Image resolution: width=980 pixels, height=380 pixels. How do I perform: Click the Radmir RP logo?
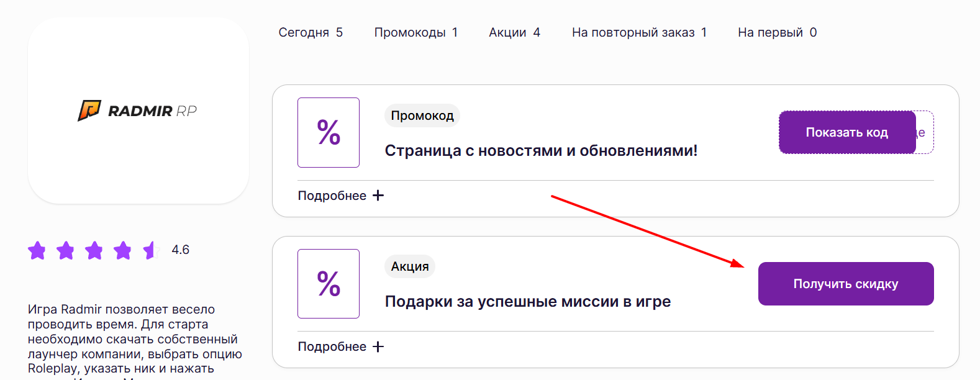coord(137,111)
